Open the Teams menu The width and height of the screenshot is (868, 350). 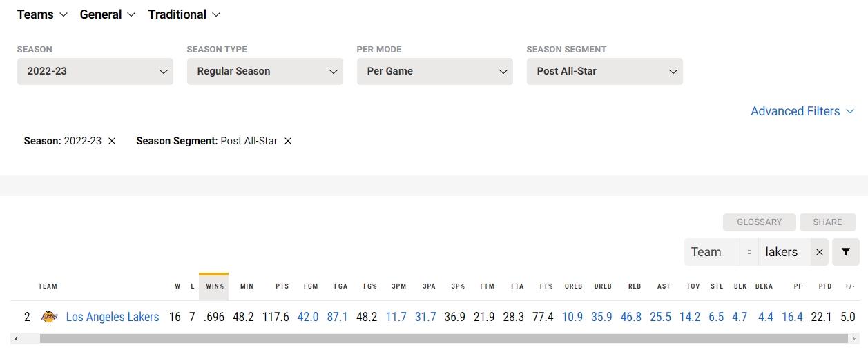pyautogui.click(x=42, y=14)
